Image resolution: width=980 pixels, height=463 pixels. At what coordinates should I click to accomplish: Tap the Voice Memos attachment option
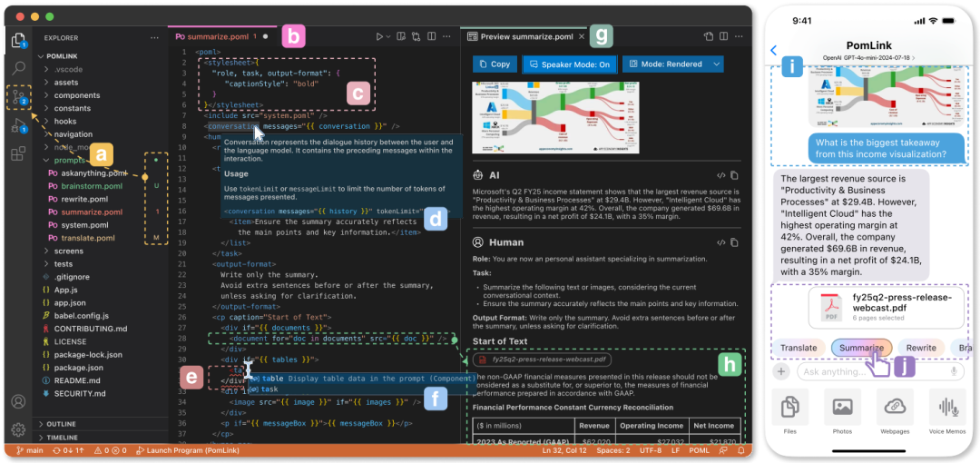(947, 408)
